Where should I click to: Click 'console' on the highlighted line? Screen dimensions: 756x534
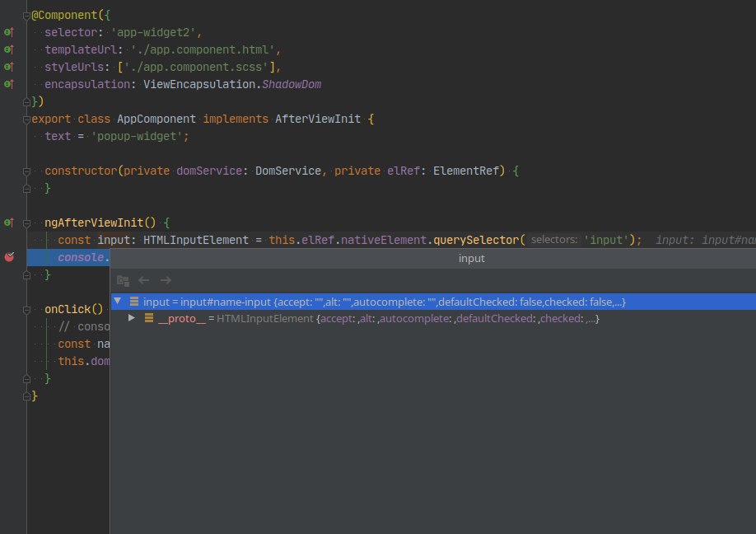point(81,257)
